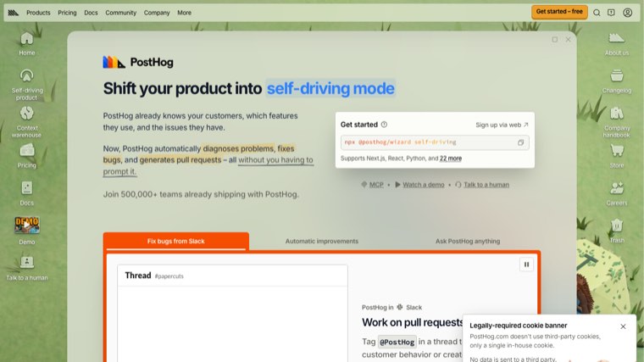
Task: Open the Docs desktop icon
Action: pos(27,193)
